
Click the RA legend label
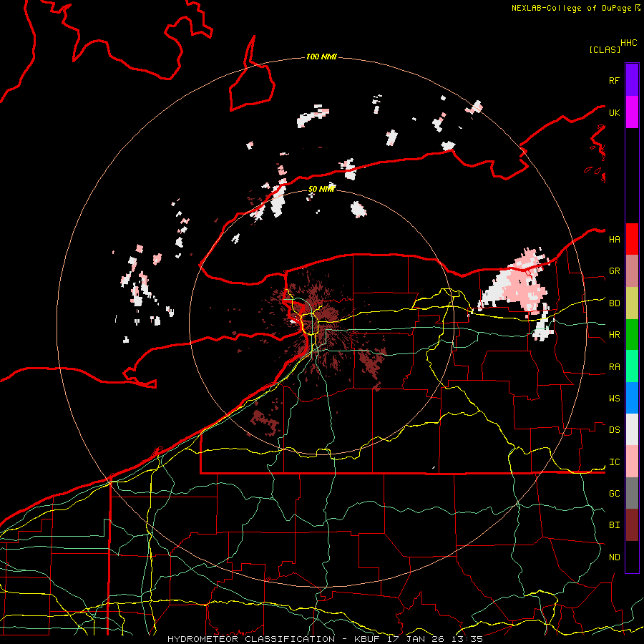click(614, 367)
